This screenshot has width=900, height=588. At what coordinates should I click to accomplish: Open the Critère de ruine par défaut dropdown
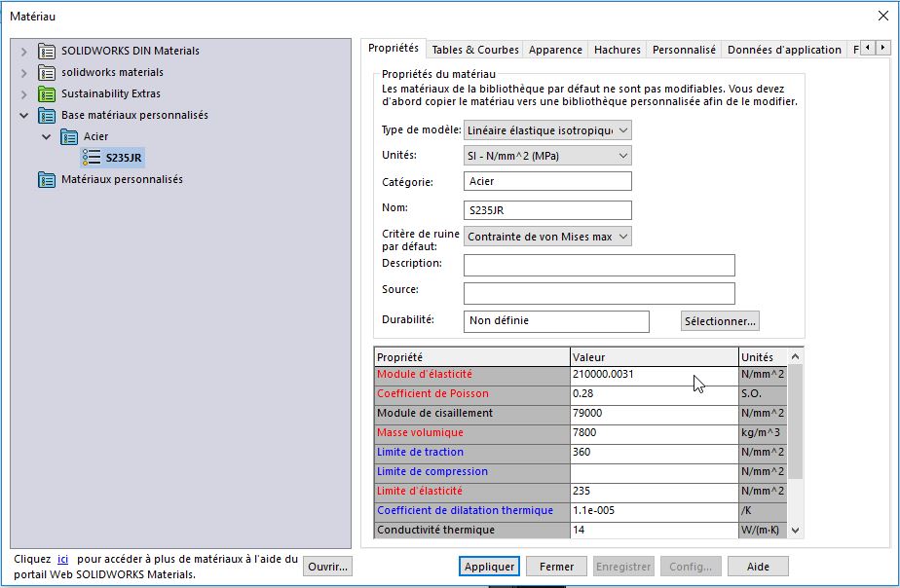pos(547,237)
